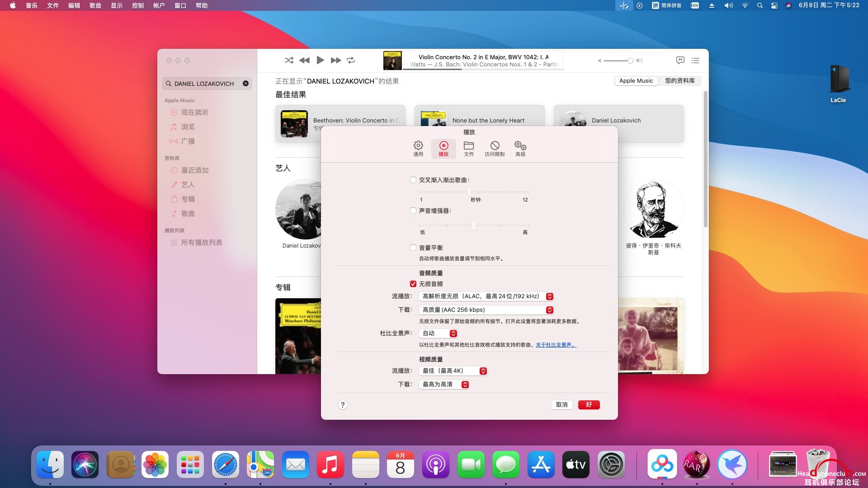Screen dimensions: 868x488
Task: Open the video 下载 quality dropdown
Action: (x=444, y=385)
